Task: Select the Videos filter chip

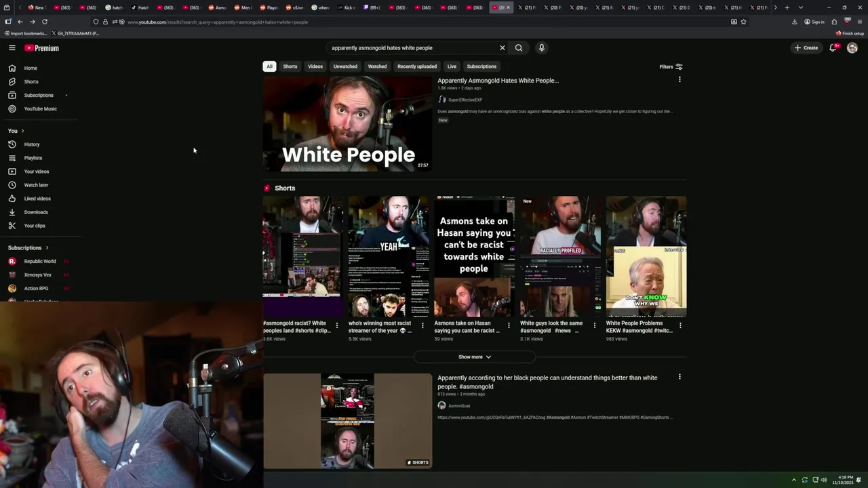Action: 315,66
